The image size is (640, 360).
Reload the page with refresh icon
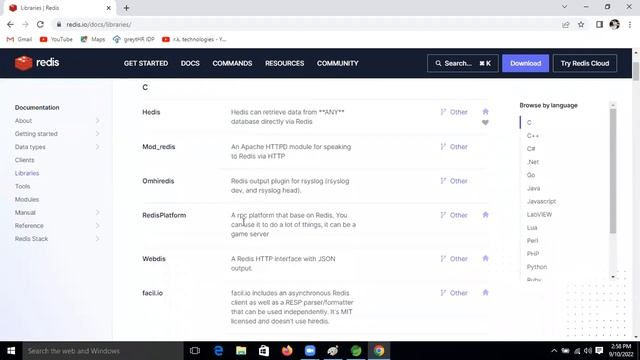40,24
